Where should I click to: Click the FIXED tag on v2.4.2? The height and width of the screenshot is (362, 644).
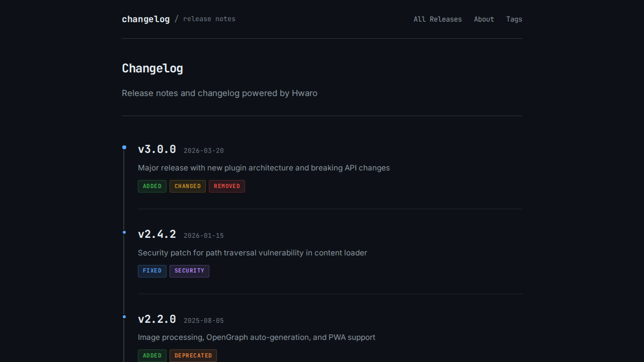152,271
